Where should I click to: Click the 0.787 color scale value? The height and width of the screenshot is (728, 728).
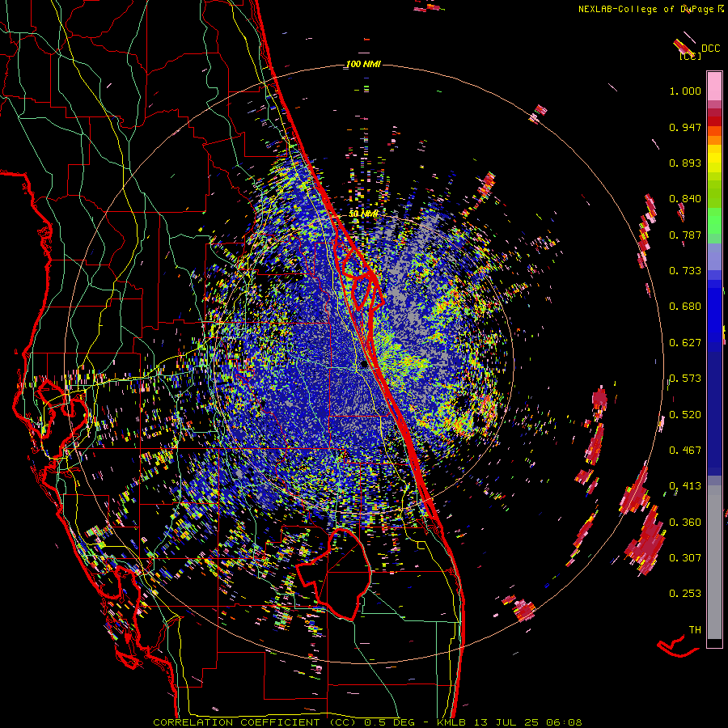tap(685, 235)
